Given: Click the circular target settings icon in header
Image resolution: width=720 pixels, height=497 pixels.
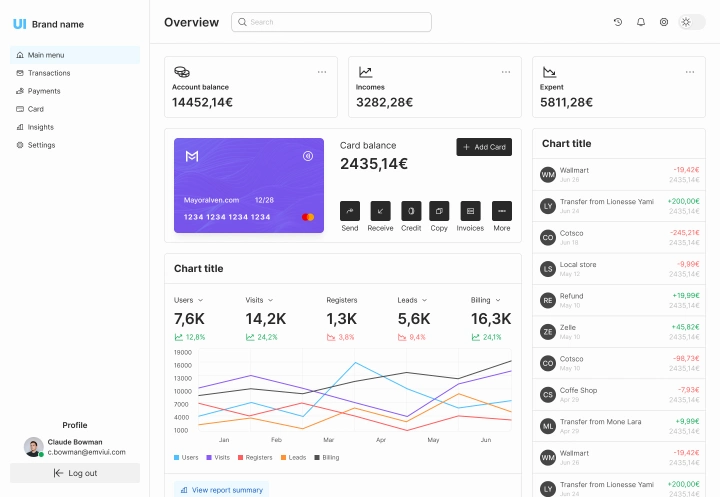Looking at the screenshot, I should click(x=664, y=22).
